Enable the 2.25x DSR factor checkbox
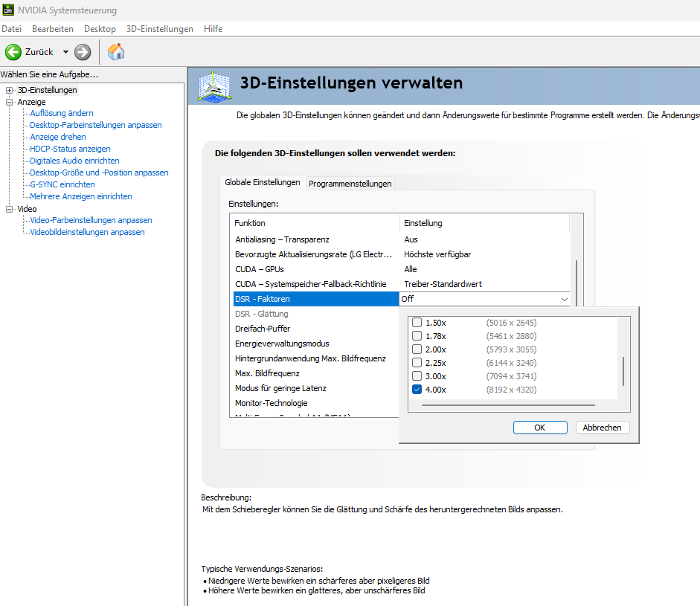Screen dimensions: 700x606 click(x=417, y=362)
